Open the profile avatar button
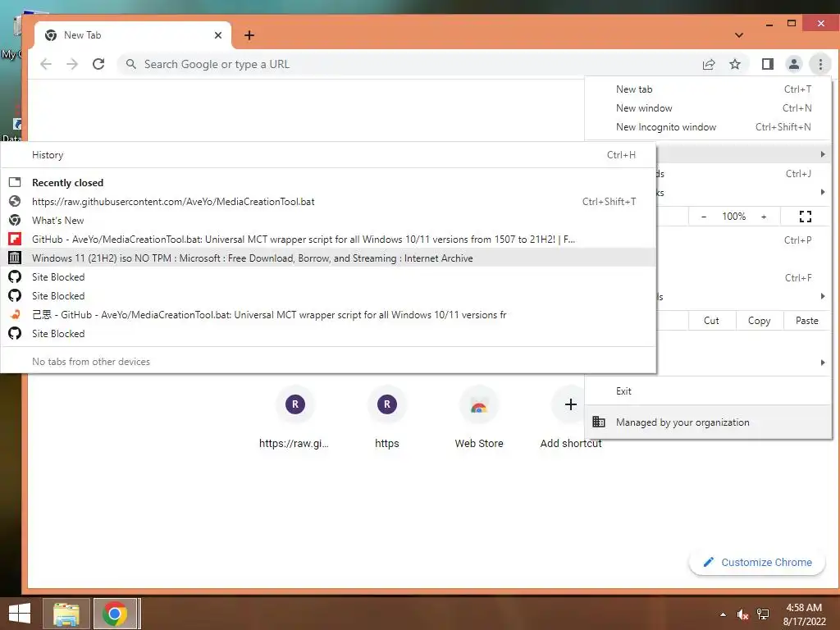 point(794,64)
